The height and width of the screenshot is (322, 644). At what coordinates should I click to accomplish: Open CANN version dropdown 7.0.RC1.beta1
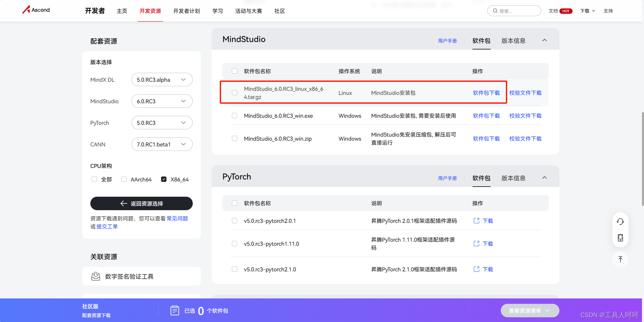162,144
